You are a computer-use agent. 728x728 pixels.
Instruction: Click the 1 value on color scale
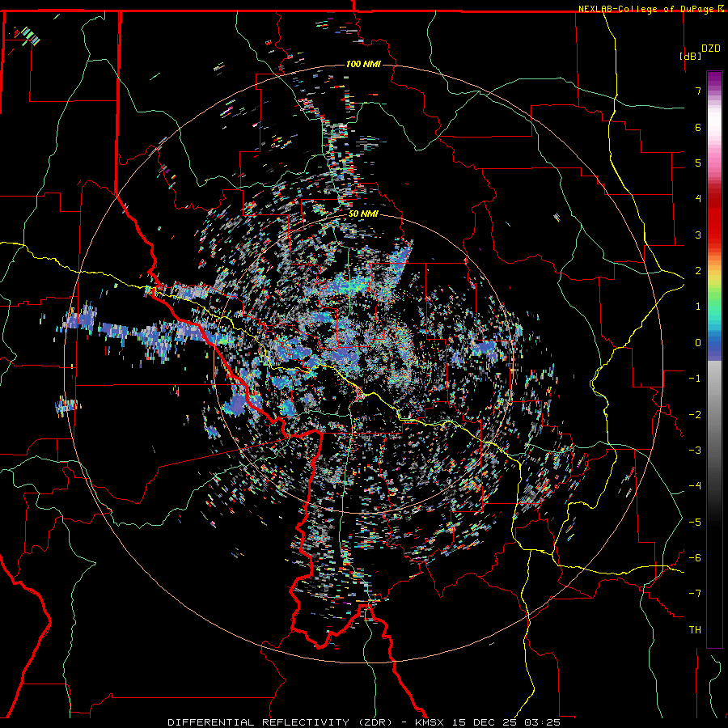(698, 307)
